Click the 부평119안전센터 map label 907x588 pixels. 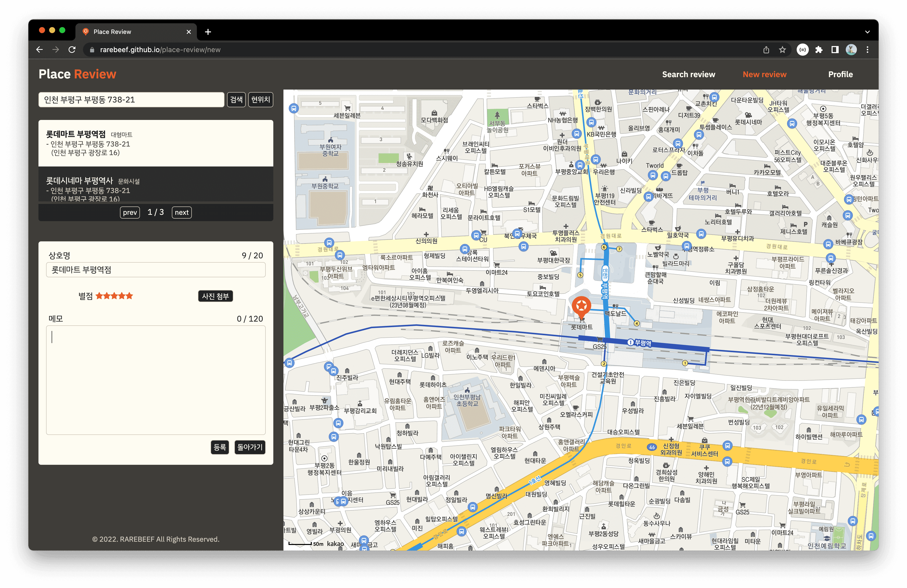click(x=604, y=199)
